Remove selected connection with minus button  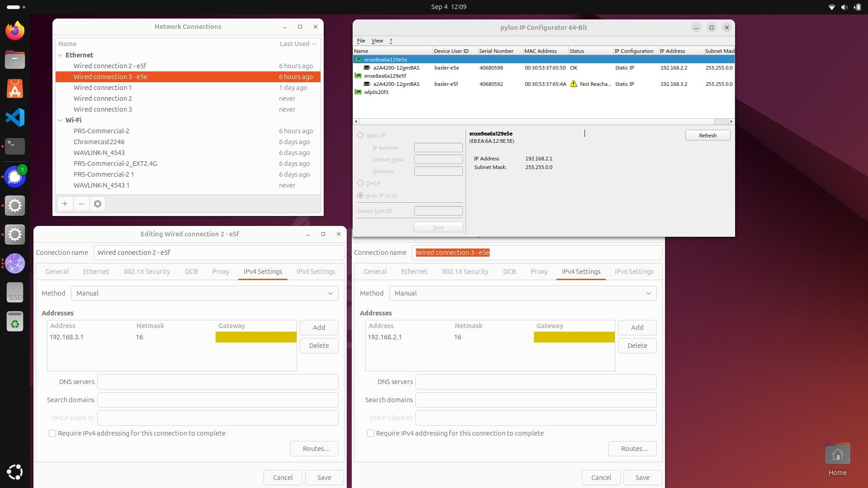(x=81, y=204)
